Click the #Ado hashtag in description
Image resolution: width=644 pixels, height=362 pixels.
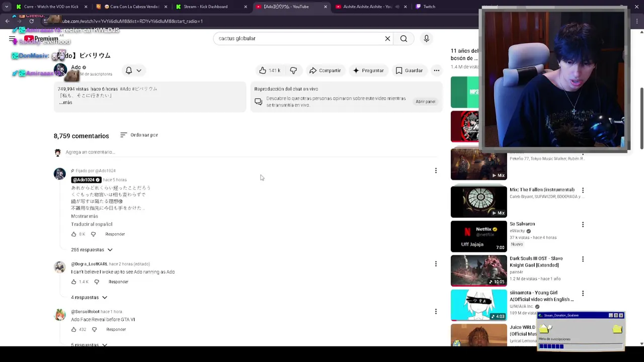pyautogui.click(x=124, y=89)
